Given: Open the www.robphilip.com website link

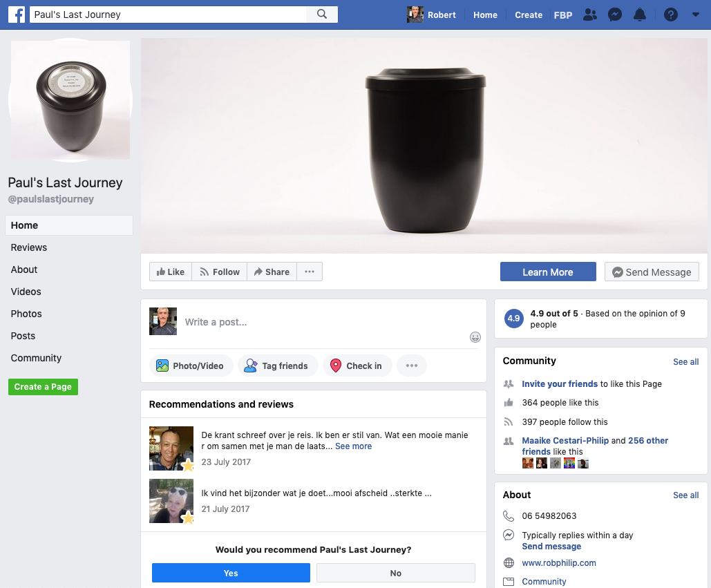Looking at the screenshot, I should (558, 562).
